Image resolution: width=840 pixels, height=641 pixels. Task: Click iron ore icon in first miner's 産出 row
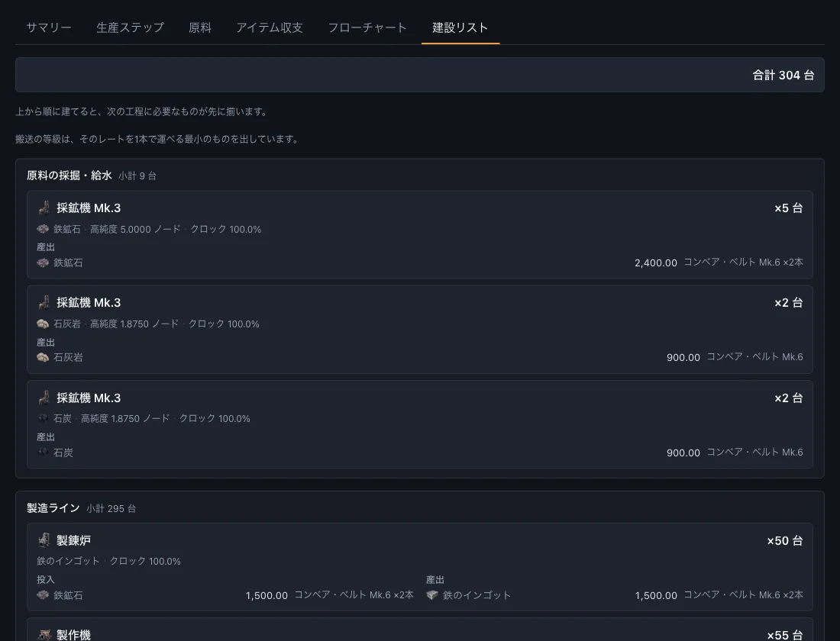43,263
